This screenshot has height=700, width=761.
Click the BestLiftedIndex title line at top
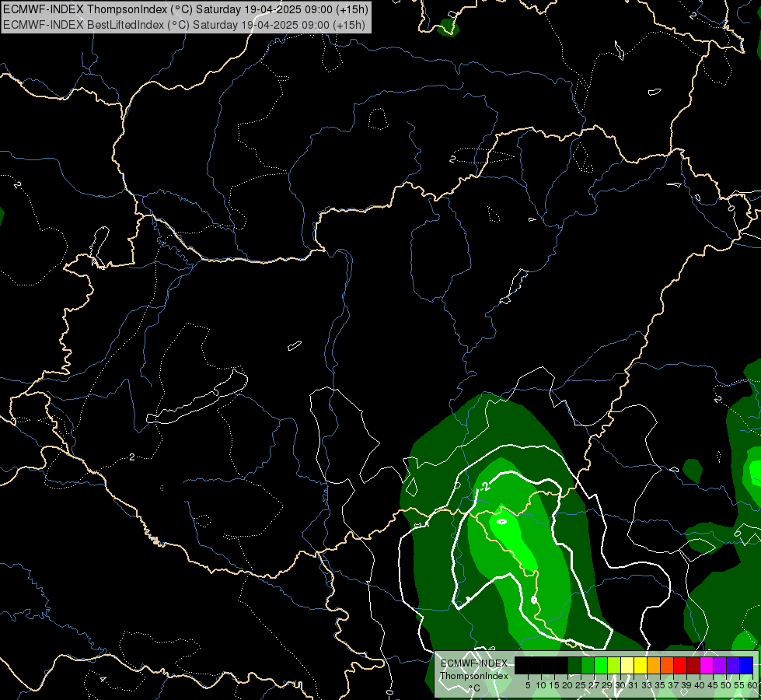[x=184, y=25]
